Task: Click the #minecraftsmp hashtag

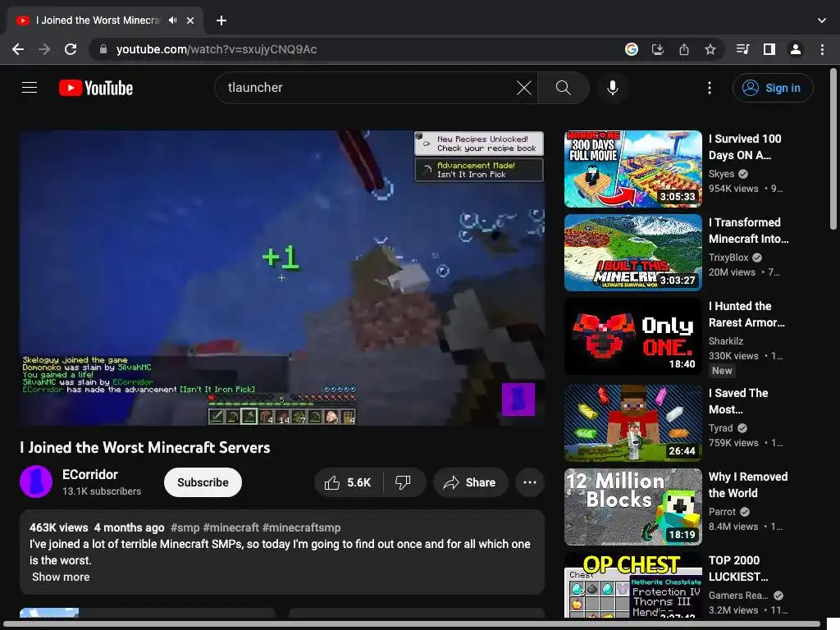Action: click(302, 527)
